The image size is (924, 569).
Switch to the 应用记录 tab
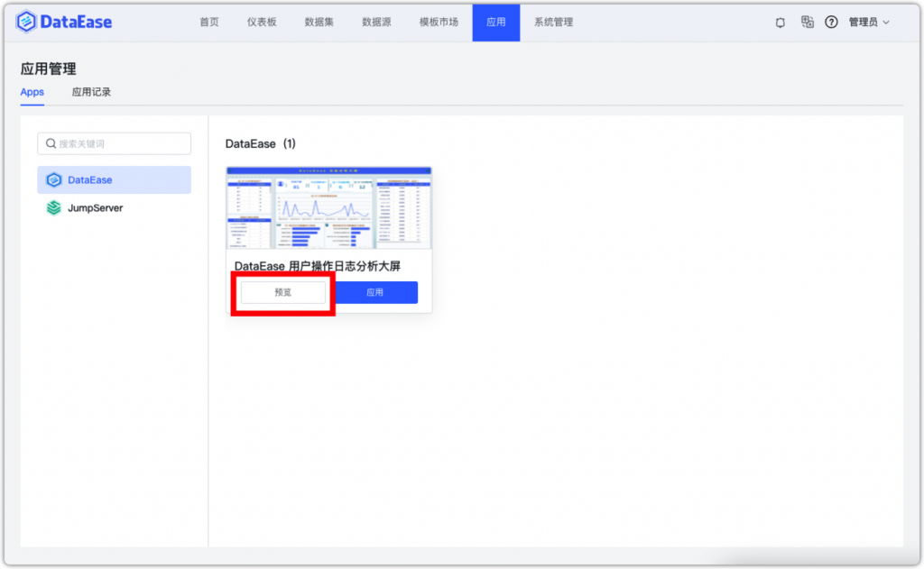click(91, 93)
